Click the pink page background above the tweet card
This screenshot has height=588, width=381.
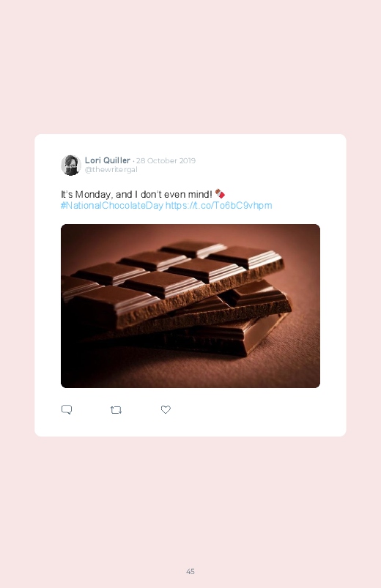tap(190, 67)
